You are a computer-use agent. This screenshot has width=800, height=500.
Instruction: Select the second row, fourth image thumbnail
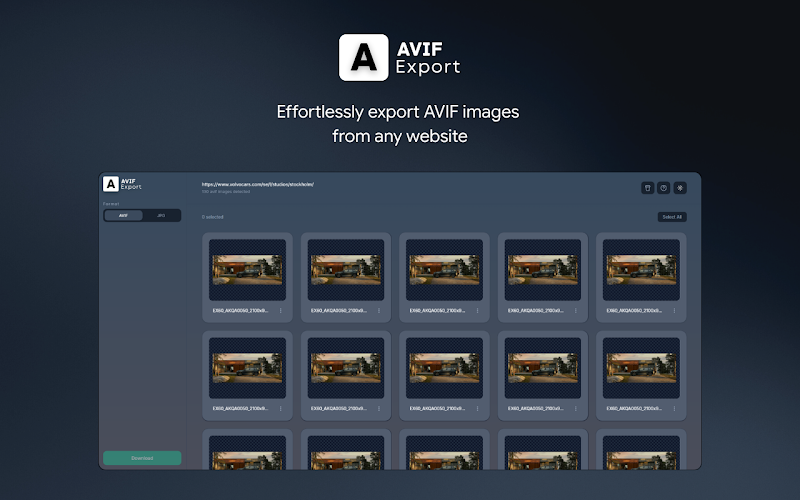tap(543, 368)
